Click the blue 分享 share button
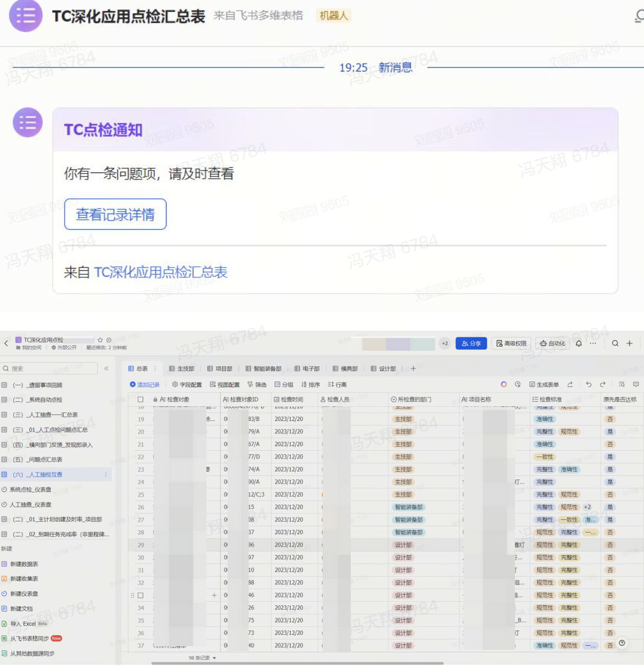644x665 pixels. (471, 344)
